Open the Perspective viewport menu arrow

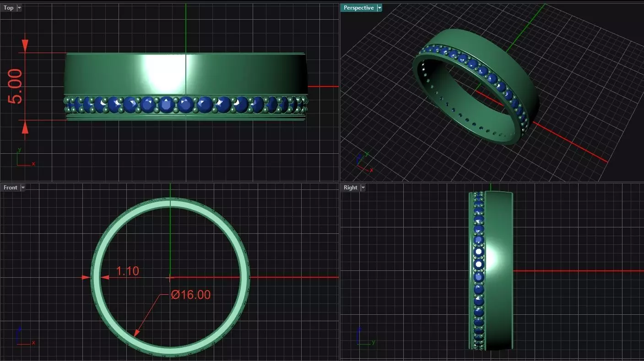(379, 8)
